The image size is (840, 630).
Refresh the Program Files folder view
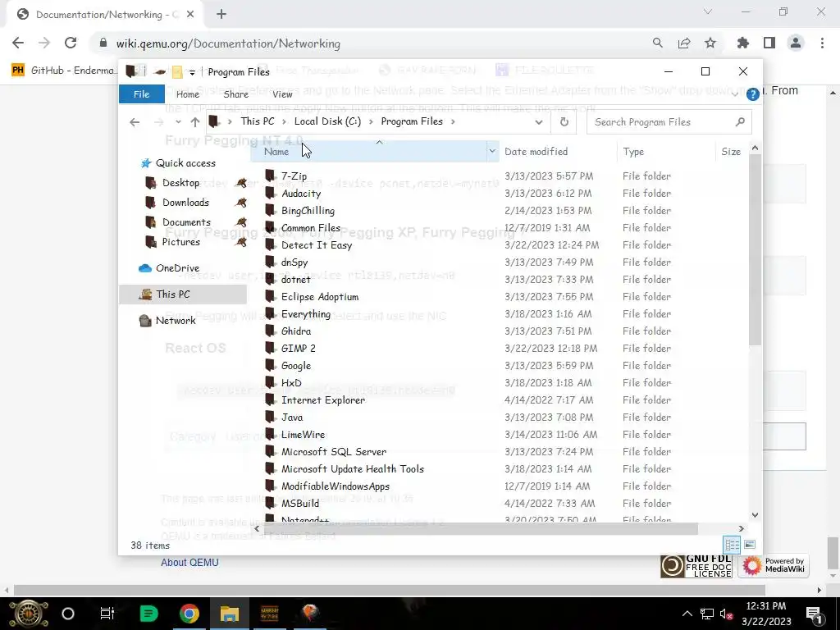point(564,122)
